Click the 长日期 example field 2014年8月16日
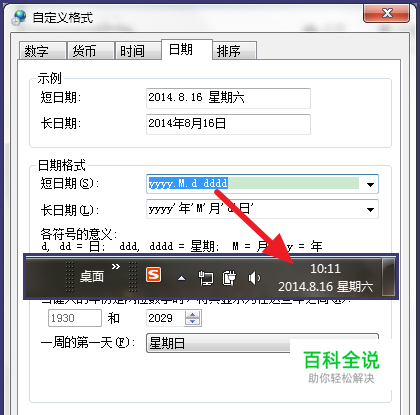Screen dimensions: 420x415 228,124
